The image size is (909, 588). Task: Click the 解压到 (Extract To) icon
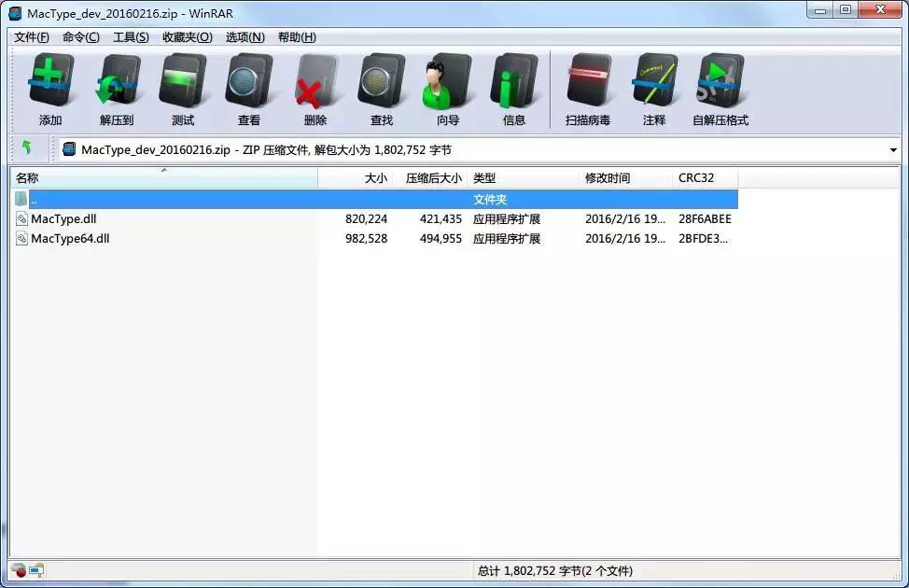coord(117,90)
